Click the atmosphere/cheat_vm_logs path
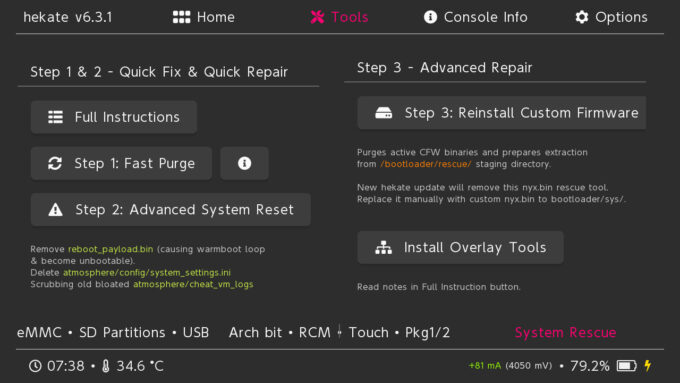Viewport: 680px width, 383px height. (193, 285)
